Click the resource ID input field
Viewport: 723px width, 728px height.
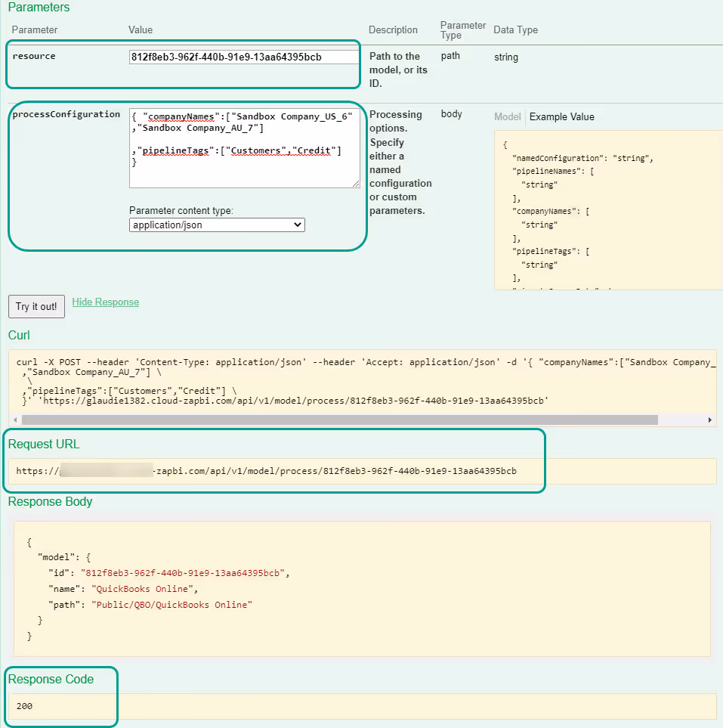click(x=244, y=57)
